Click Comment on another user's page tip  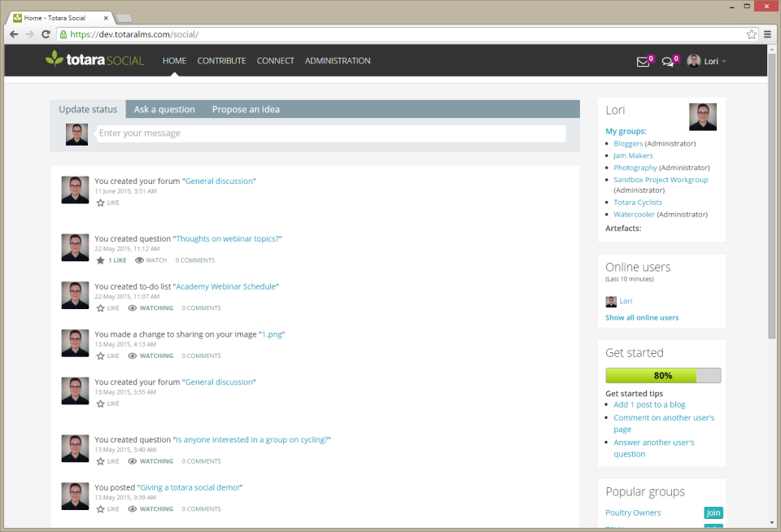664,424
